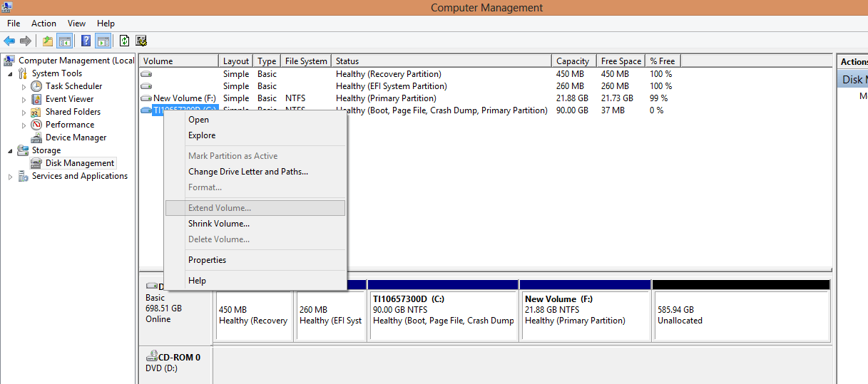Click the Shared Folders tree icon
868x384 pixels.
tap(36, 112)
